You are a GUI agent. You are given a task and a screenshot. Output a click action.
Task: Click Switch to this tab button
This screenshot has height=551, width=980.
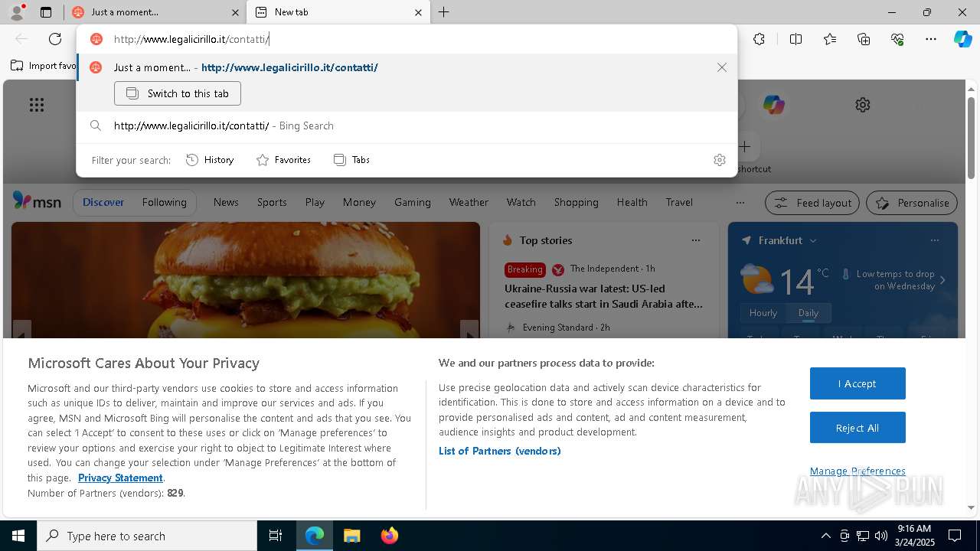178,93
